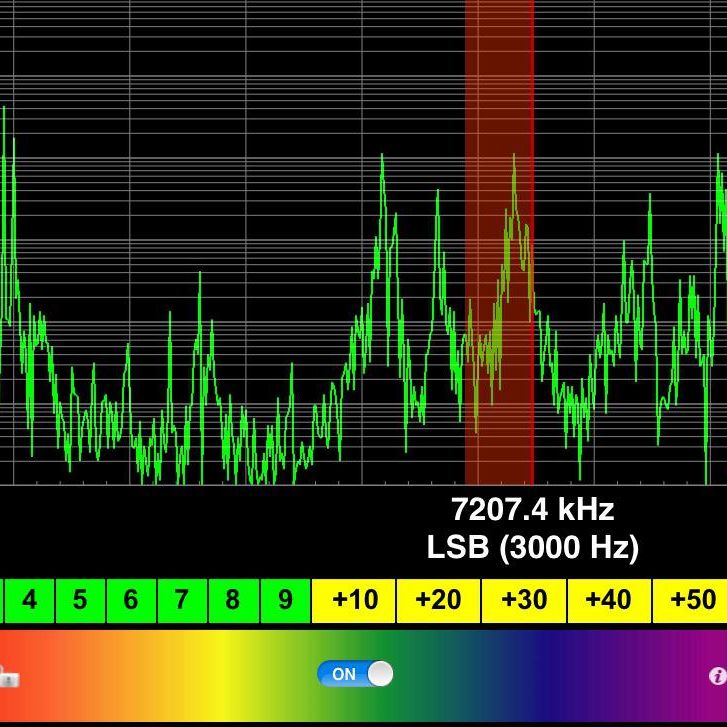This screenshot has height=727, width=727.
Task: Click the left edge of the red passband
Action: tap(466, 240)
